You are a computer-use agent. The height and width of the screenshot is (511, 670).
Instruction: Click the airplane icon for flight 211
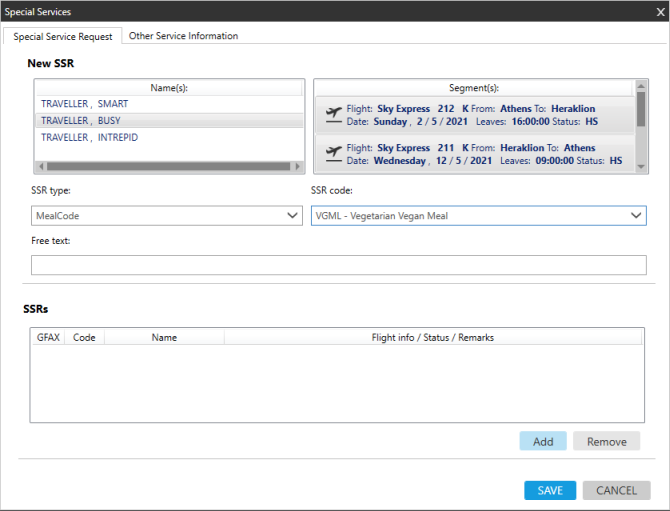pyautogui.click(x=333, y=154)
